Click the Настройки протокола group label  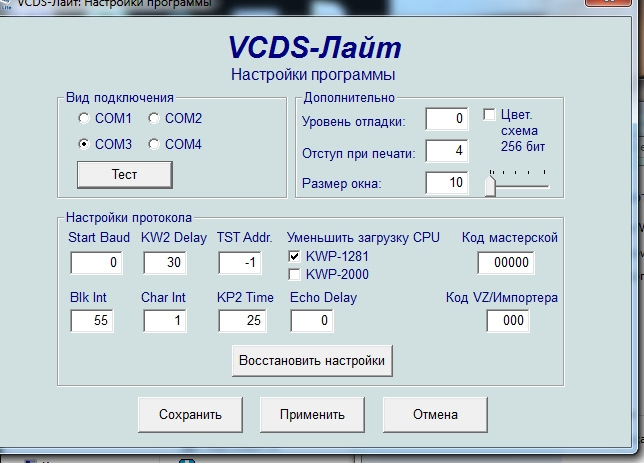click(129, 218)
